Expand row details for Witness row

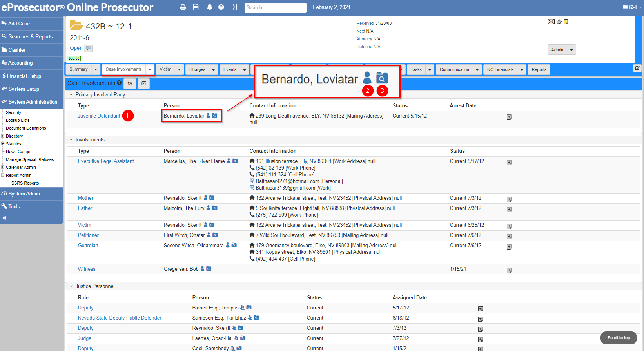(509, 270)
